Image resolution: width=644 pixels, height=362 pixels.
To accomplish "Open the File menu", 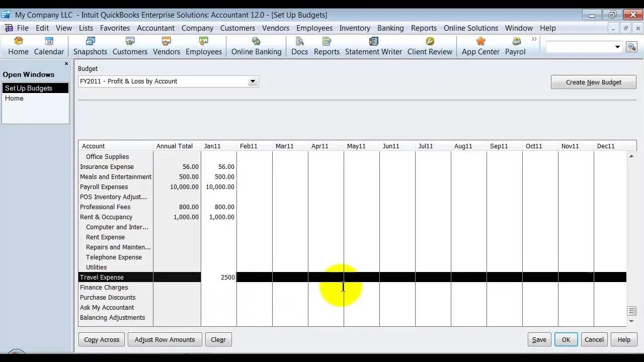I will [23, 28].
